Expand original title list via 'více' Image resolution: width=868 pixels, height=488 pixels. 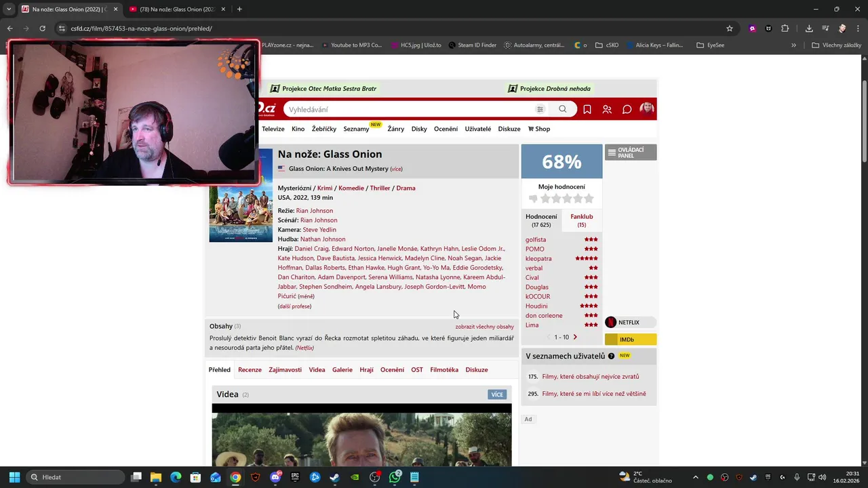[396, 169]
